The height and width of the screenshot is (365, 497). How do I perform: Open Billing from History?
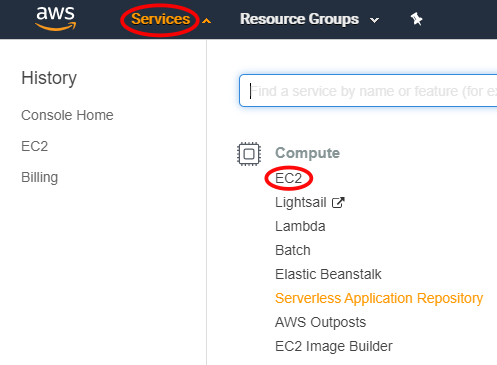[x=40, y=177]
